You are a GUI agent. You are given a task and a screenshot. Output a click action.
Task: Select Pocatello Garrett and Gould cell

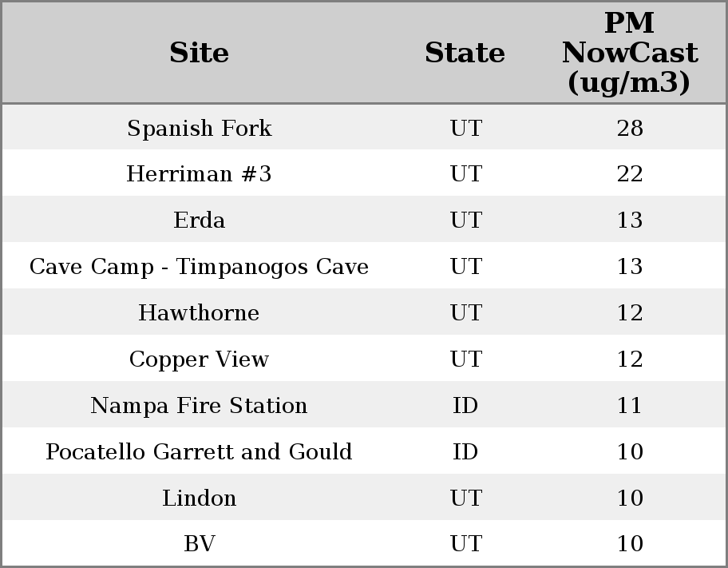coord(199,451)
